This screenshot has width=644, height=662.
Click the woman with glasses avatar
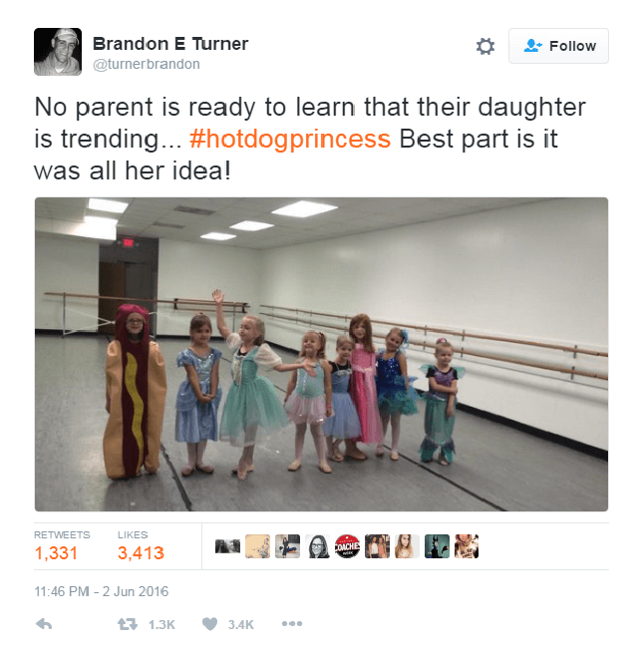pyautogui.click(x=317, y=546)
